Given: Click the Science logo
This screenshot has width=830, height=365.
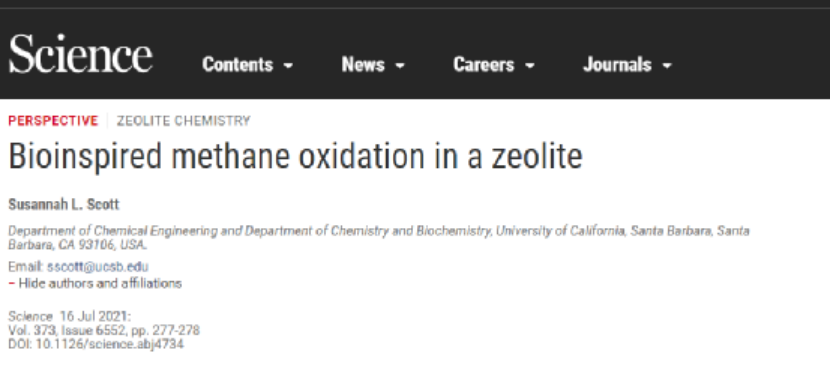Looking at the screenshot, I should (81, 53).
